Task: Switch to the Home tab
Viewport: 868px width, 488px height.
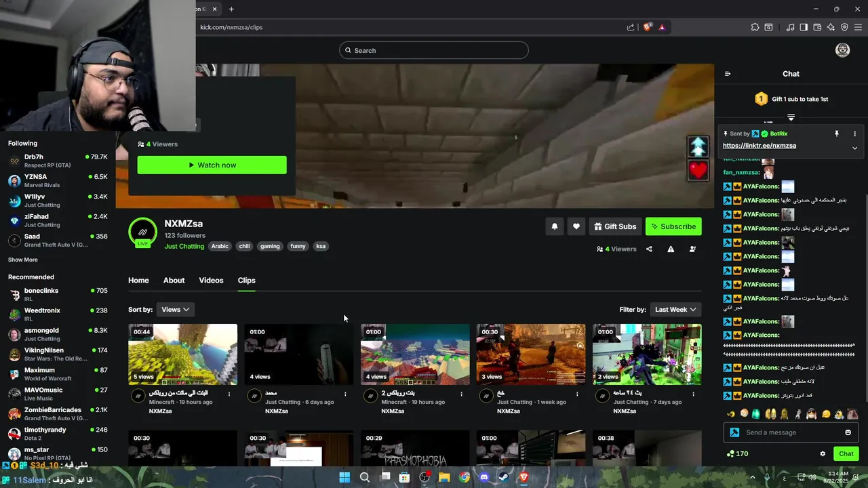Action: coord(138,280)
